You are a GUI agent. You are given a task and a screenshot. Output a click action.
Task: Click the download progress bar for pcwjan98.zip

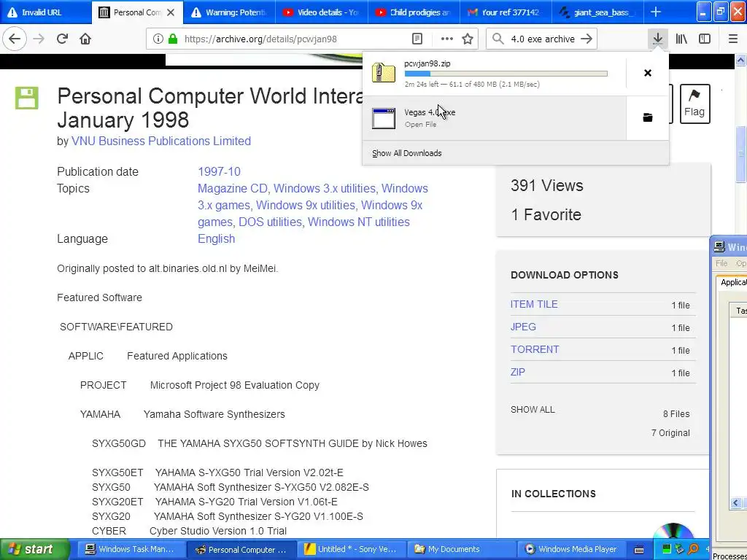point(506,74)
